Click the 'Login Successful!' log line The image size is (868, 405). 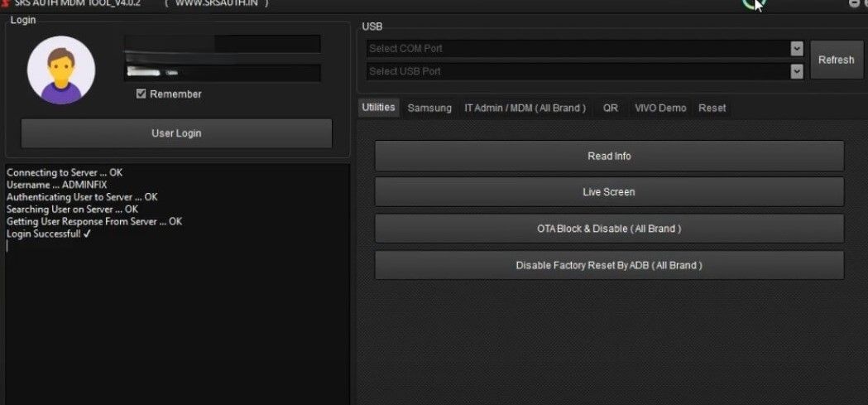[x=49, y=234]
